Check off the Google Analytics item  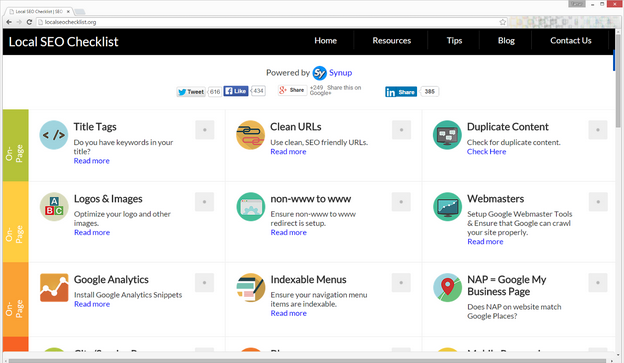(205, 283)
